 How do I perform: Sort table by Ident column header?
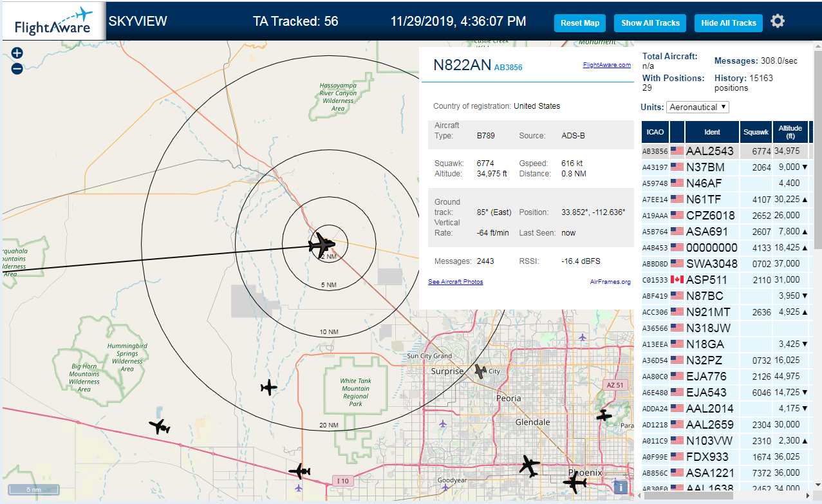(x=712, y=132)
